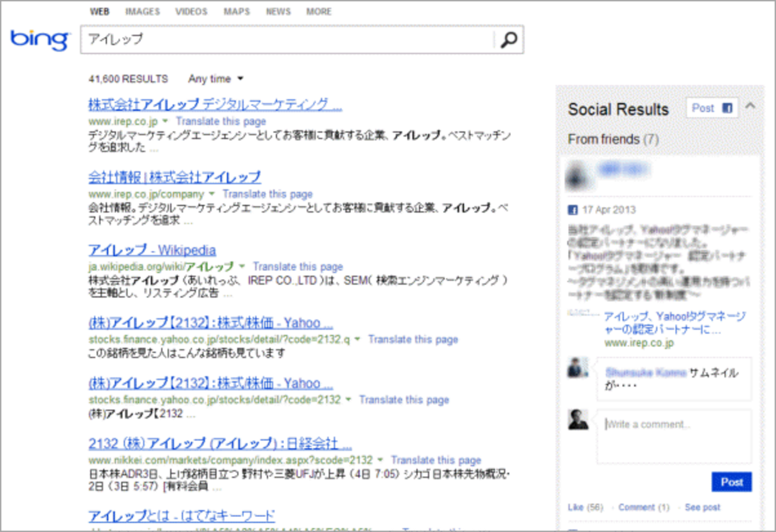Image resolution: width=776 pixels, height=532 pixels.
Task: Click the Comment (1) link
Action: 643,508
